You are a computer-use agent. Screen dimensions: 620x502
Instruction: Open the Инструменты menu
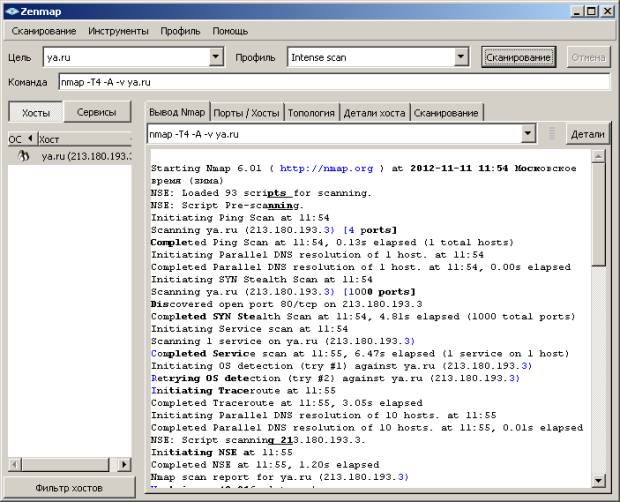(118, 31)
